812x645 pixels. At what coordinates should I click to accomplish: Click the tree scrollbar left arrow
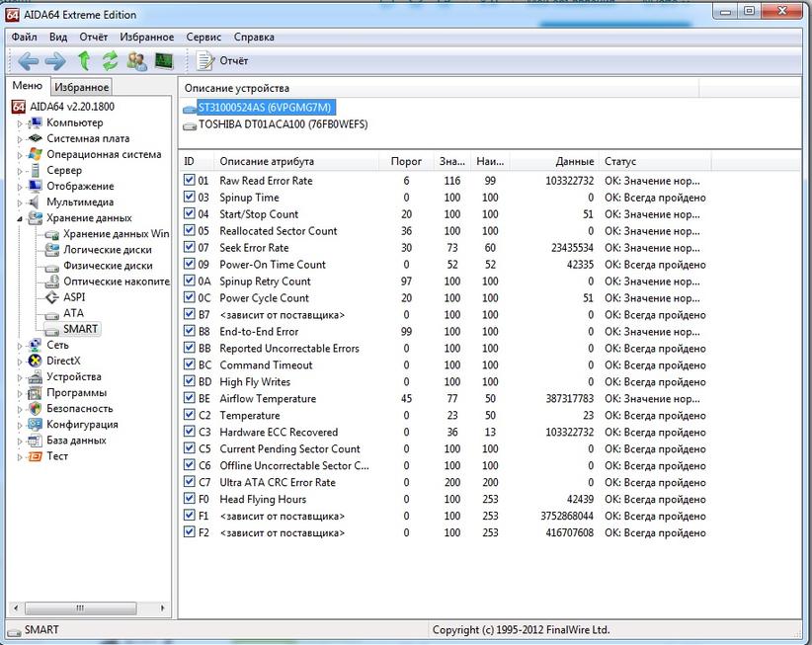point(16,607)
